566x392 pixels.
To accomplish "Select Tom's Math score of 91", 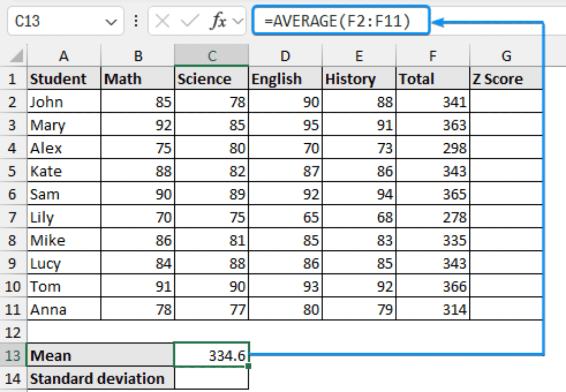I will (137, 286).
